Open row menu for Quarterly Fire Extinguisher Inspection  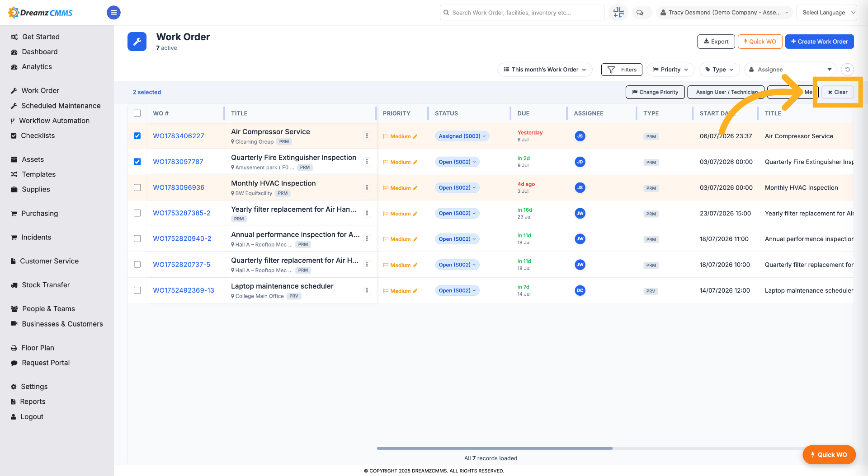(x=367, y=162)
